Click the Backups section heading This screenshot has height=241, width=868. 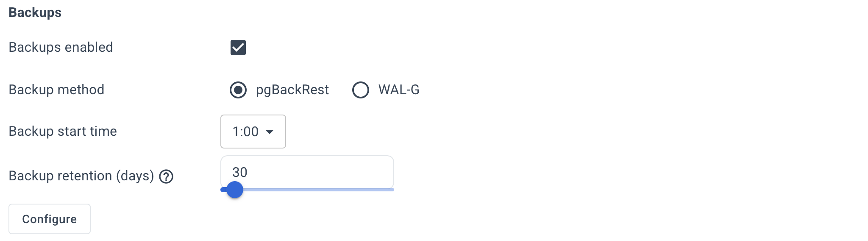35,13
